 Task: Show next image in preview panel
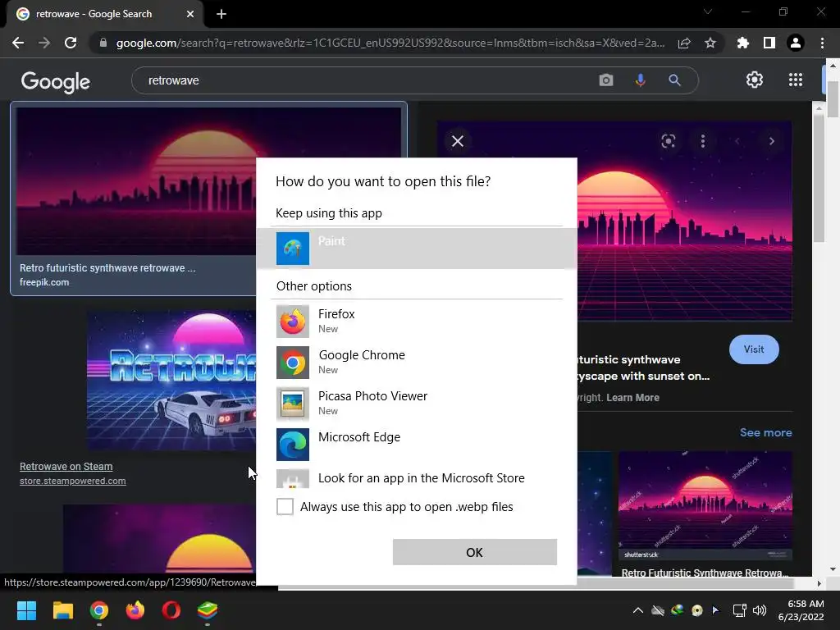[771, 141]
